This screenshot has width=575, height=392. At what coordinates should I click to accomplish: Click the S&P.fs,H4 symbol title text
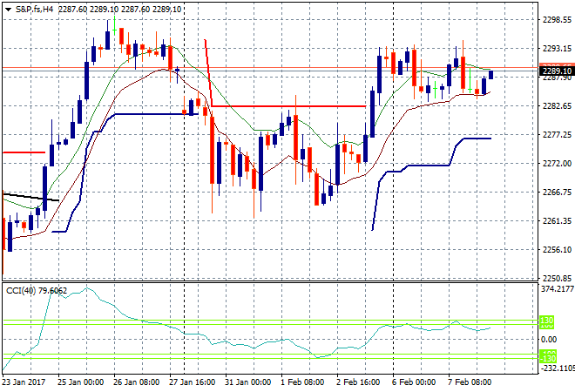pyautogui.click(x=34, y=10)
